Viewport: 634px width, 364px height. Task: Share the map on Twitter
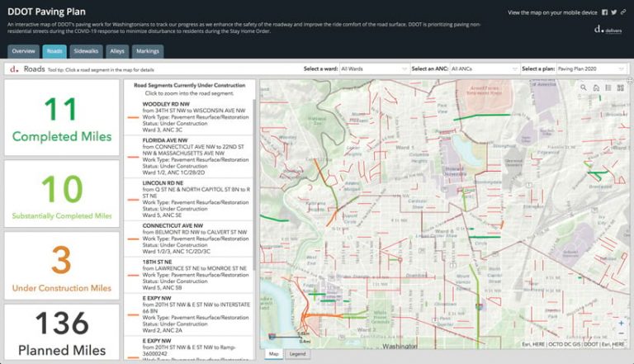(x=614, y=12)
